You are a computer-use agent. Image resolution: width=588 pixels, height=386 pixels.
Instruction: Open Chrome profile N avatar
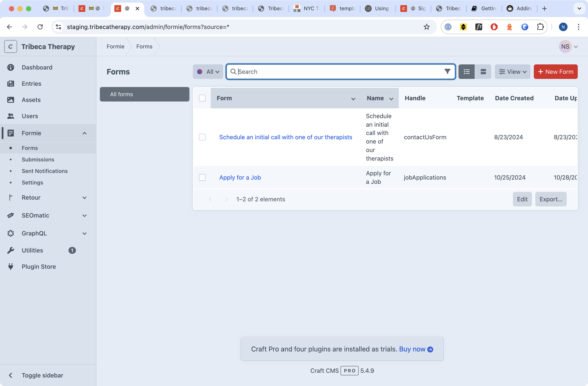pyautogui.click(x=563, y=27)
